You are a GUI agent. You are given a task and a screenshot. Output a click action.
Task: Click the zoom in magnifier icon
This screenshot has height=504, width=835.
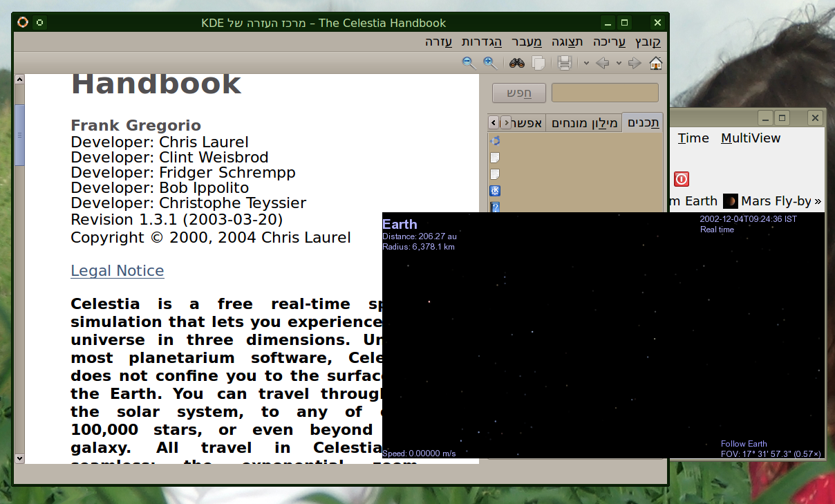pos(490,63)
